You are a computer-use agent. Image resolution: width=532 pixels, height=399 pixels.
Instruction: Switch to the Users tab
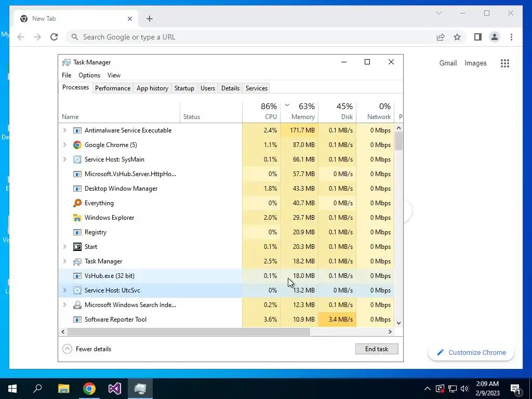pos(208,88)
